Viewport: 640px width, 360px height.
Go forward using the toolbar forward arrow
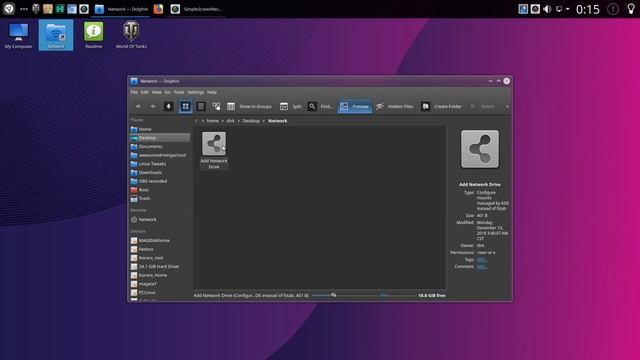pos(153,107)
